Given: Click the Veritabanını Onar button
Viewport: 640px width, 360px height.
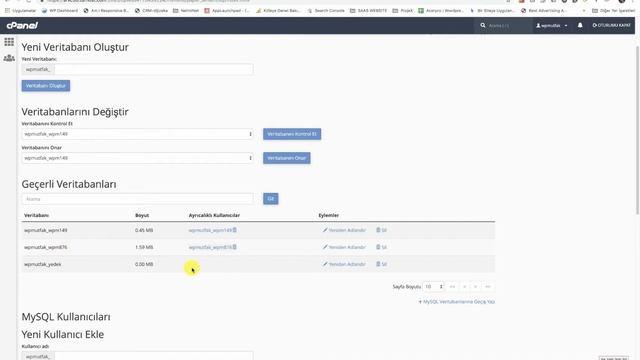Looking at the screenshot, I should pos(287,158).
